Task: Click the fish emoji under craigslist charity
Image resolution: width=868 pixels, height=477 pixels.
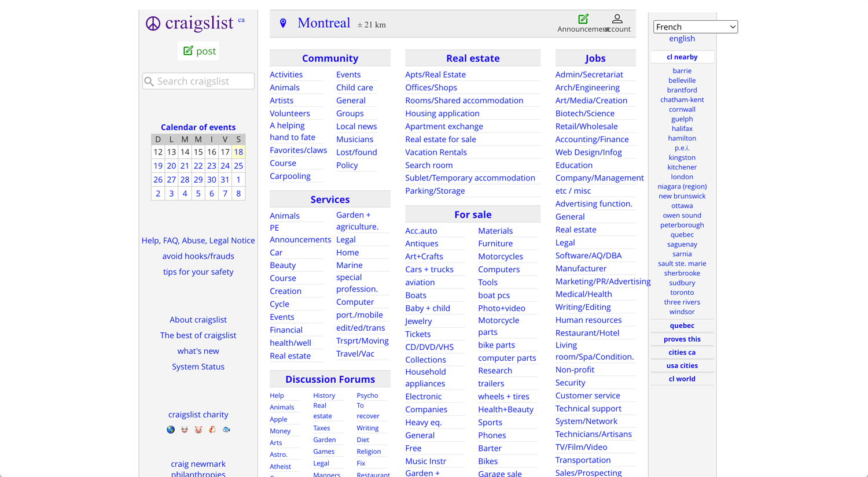Action: (226, 430)
